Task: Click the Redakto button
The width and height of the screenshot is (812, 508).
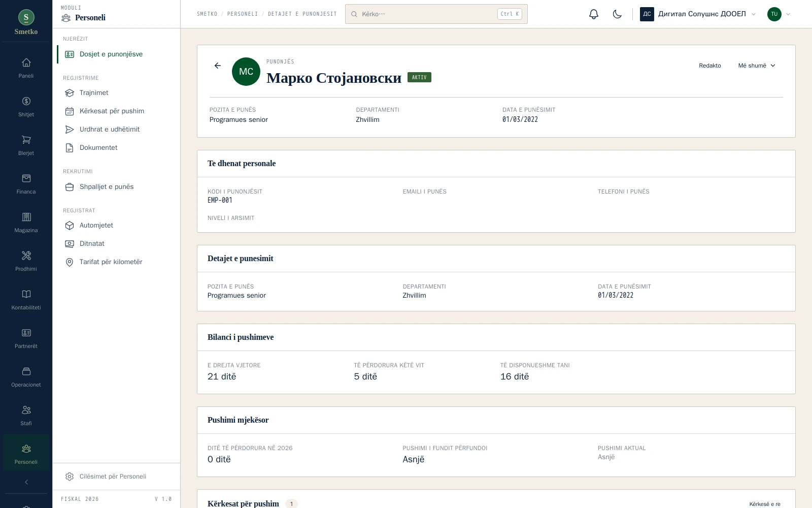Action: (709, 66)
